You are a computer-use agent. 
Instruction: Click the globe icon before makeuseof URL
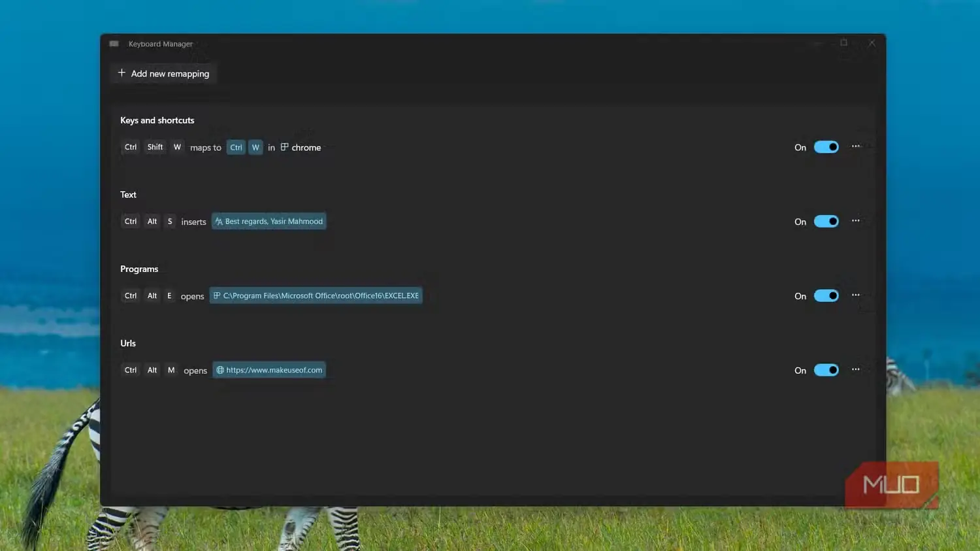point(220,370)
